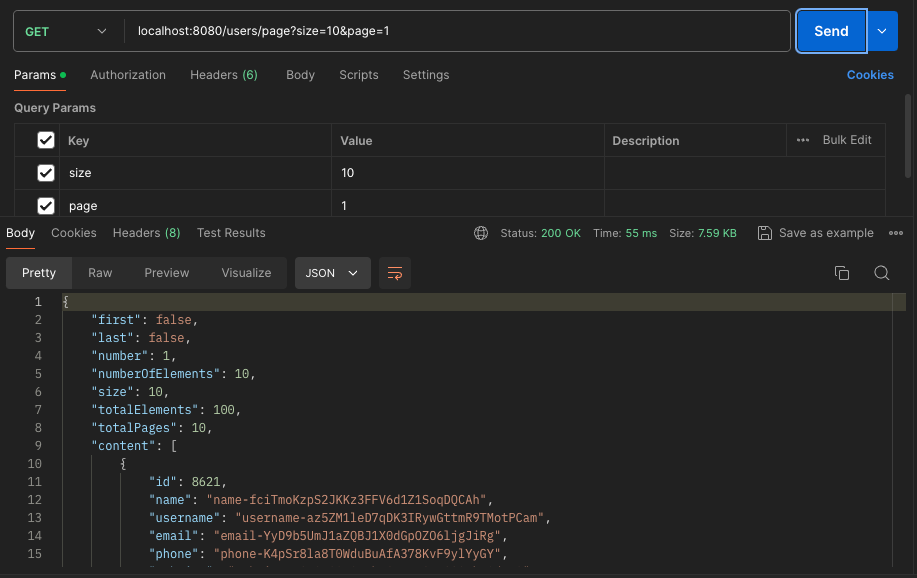Select the Raw view

[x=100, y=273]
